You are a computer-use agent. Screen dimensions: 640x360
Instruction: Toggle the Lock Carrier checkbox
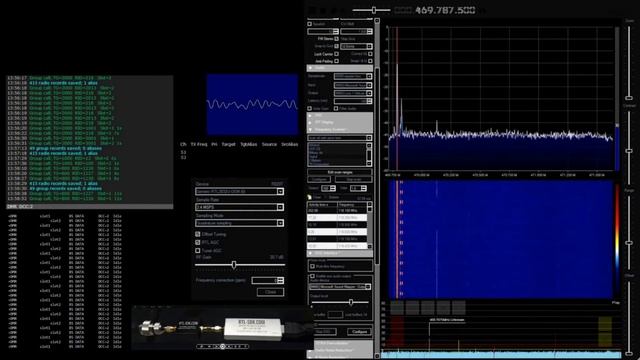click(336, 54)
